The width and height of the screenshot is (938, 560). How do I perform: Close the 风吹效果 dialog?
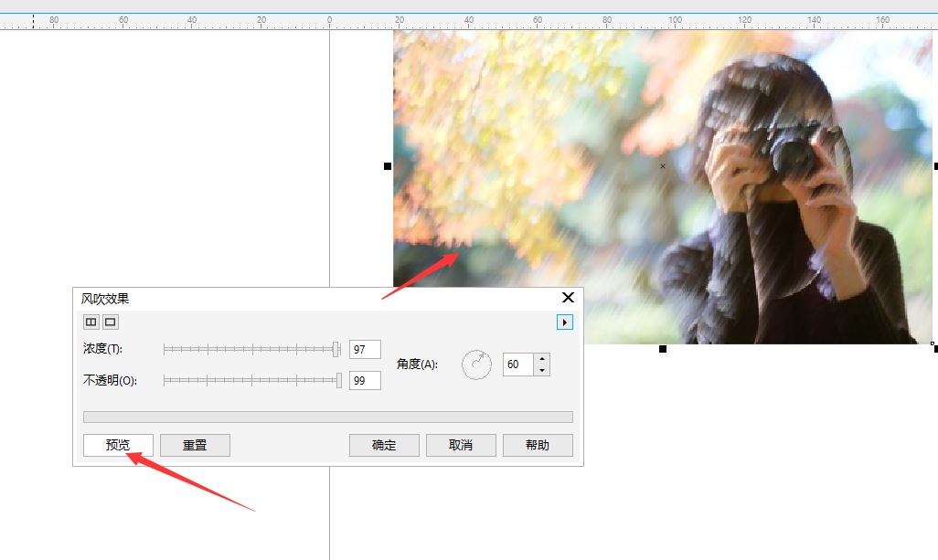[x=568, y=298]
